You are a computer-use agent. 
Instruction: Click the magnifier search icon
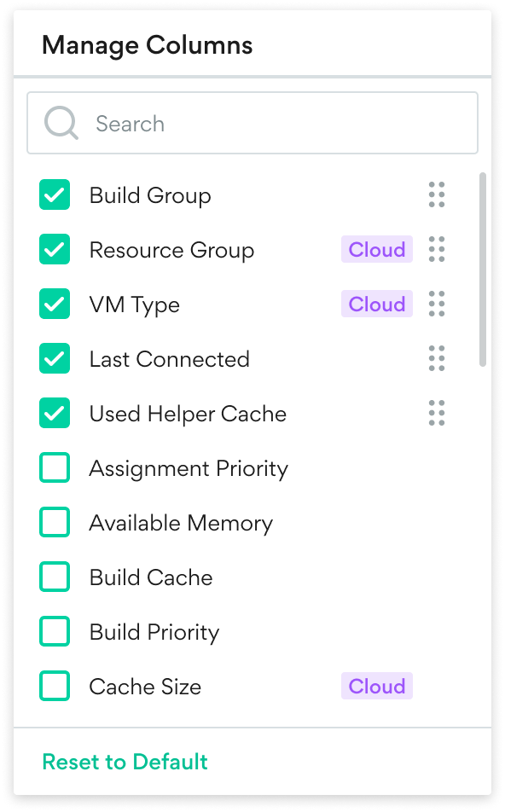(61, 123)
